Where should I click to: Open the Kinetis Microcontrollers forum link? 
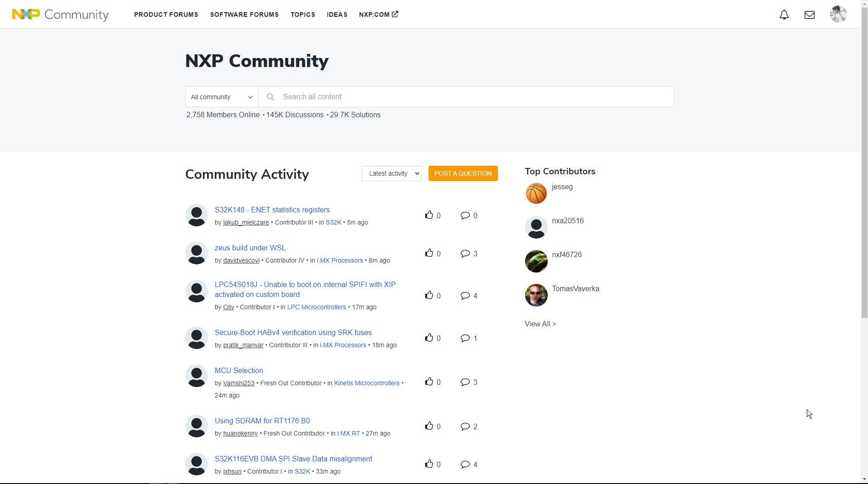[x=366, y=383]
